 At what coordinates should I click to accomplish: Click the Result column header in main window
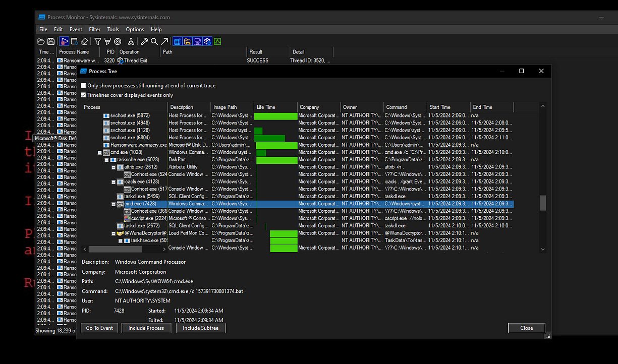(268, 51)
